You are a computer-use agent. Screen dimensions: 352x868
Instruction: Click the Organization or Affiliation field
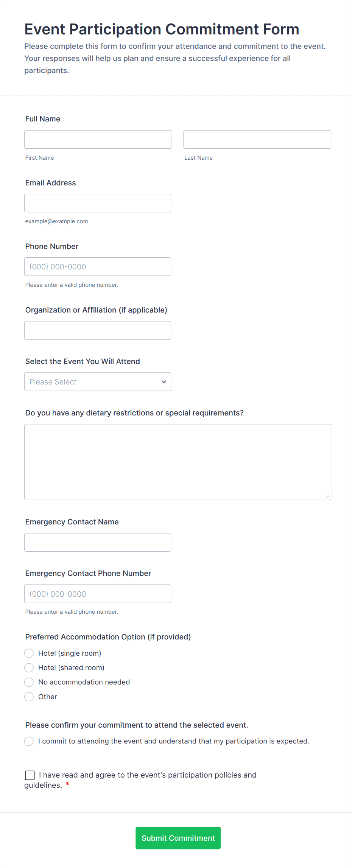point(98,330)
